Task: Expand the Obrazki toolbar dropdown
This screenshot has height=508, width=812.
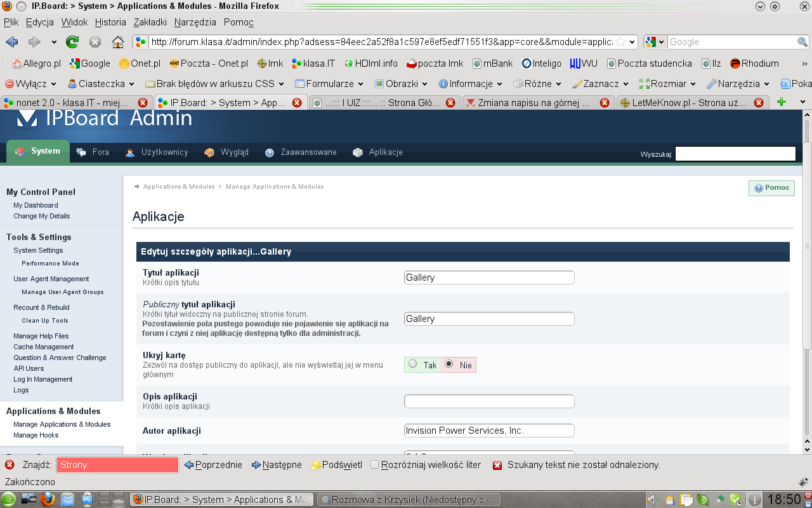Action: [402, 84]
